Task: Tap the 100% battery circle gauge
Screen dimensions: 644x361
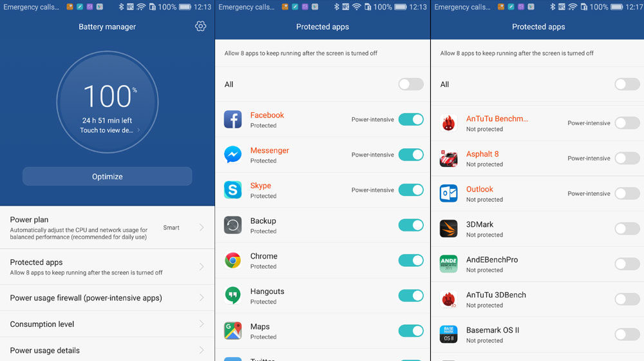Action: point(107,102)
